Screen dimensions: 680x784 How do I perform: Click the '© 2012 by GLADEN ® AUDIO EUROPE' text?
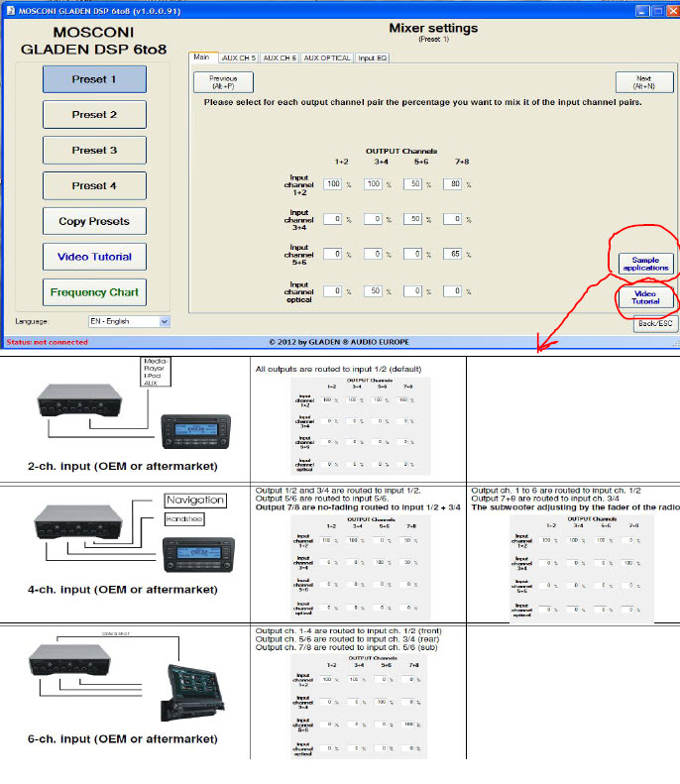coord(339,343)
